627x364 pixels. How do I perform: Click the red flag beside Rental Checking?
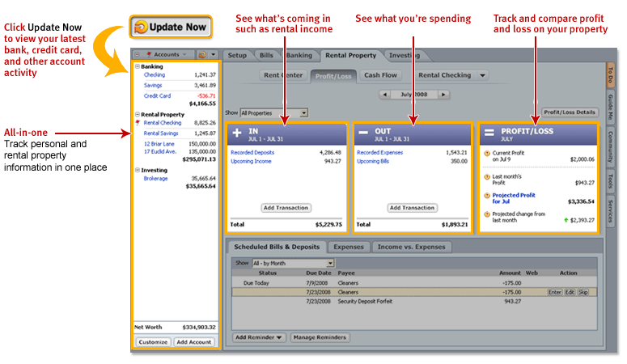[138, 122]
